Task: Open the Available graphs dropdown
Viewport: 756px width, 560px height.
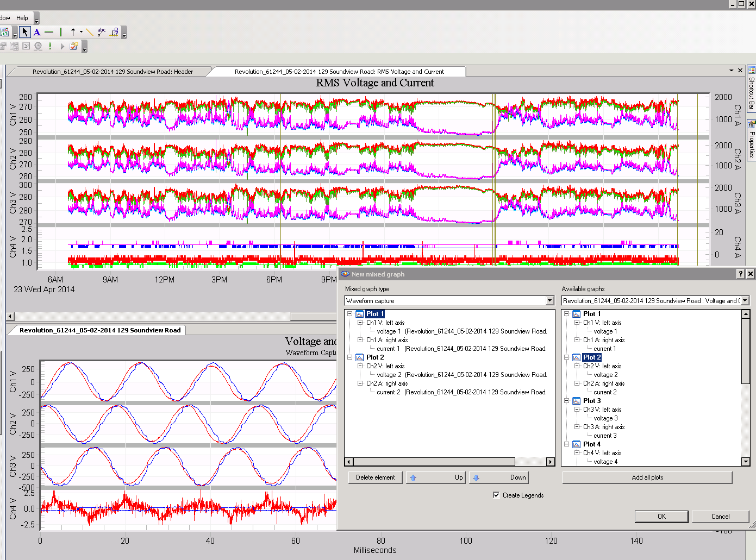Action: point(745,300)
